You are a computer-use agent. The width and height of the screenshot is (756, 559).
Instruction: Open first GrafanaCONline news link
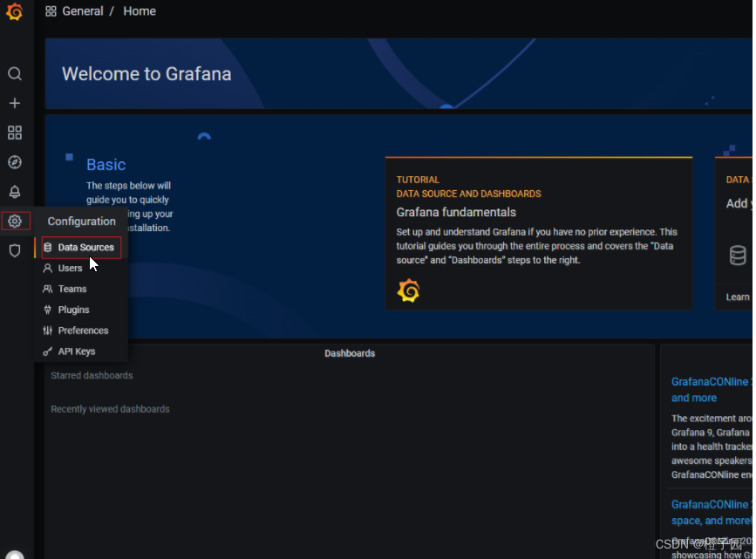click(x=712, y=390)
